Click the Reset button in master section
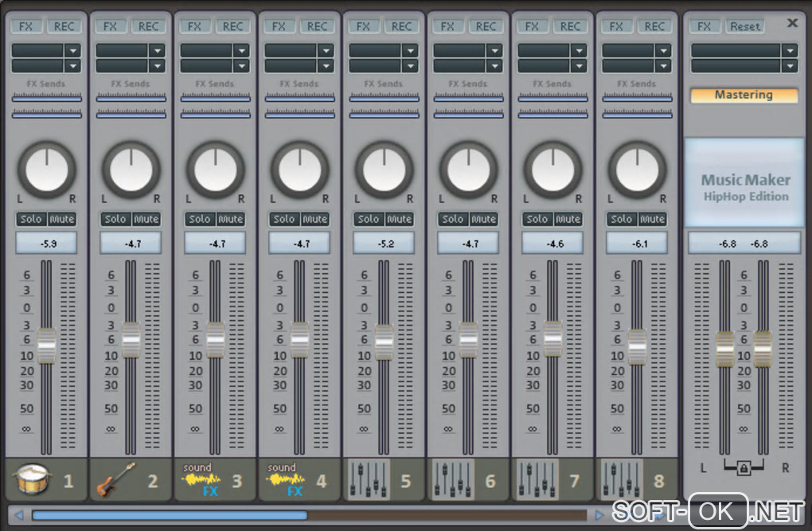Image resolution: width=812 pixels, height=531 pixels. point(744,26)
